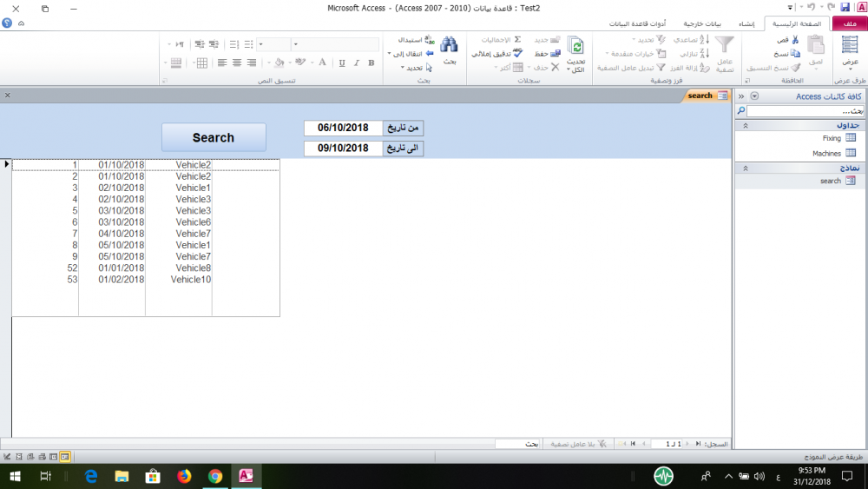The width and height of the screenshot is (868, 489).
Task: Switch to the External Data ribbon tab
Action: 701,23
